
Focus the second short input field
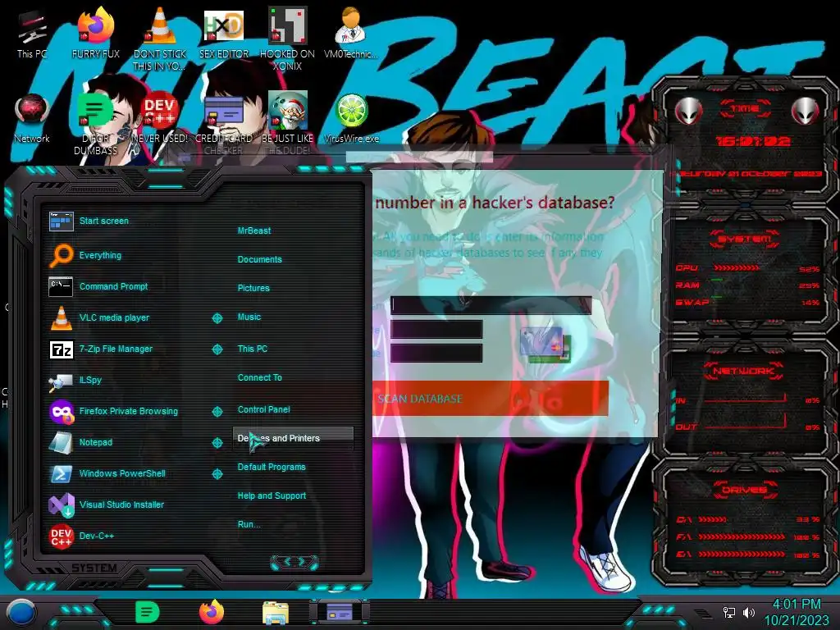pos(436,329)
